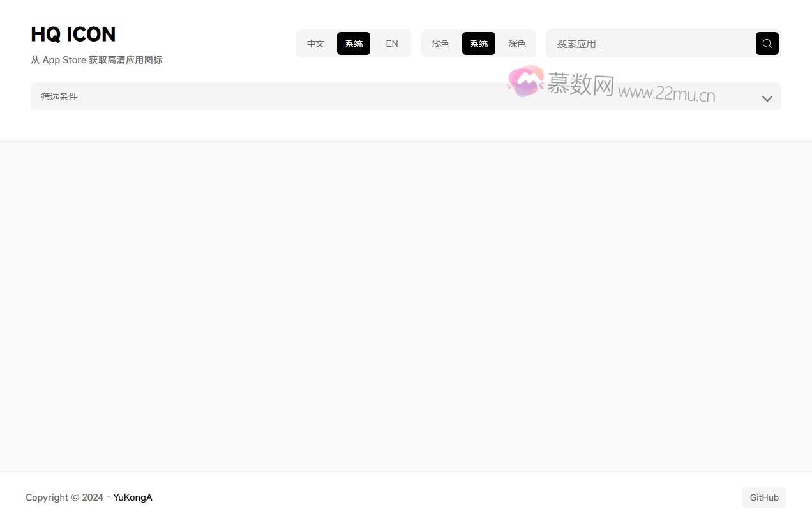Screen dimensions: 812x523
Task: Select 系统 option between 浅色 and 深色
Action: (479, 43)
